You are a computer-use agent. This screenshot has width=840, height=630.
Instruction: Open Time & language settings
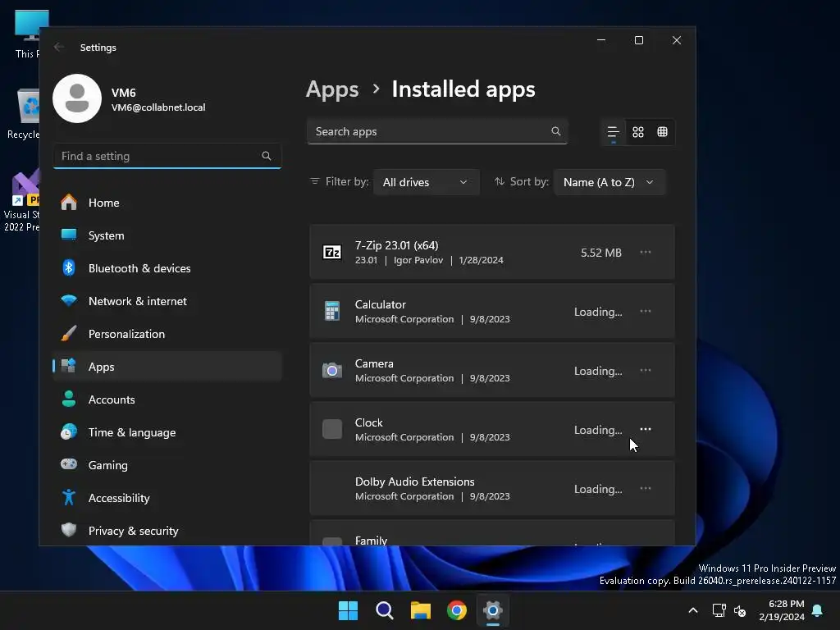point(167,432)
